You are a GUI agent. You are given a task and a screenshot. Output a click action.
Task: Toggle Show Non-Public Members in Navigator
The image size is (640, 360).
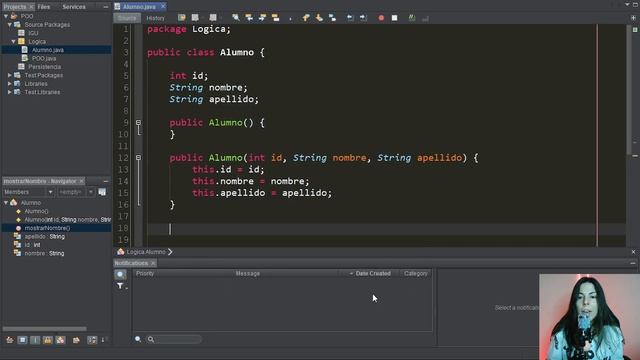pos(48,340)
